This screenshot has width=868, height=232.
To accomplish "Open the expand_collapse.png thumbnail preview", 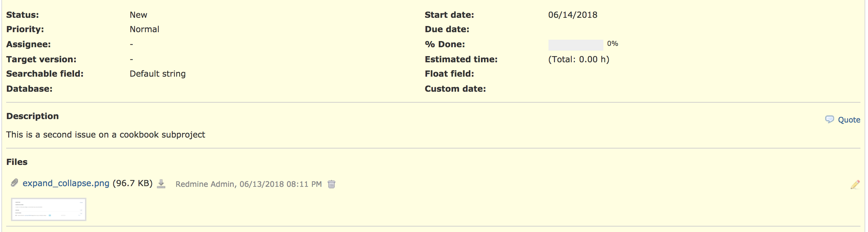I will click(48, 209).
